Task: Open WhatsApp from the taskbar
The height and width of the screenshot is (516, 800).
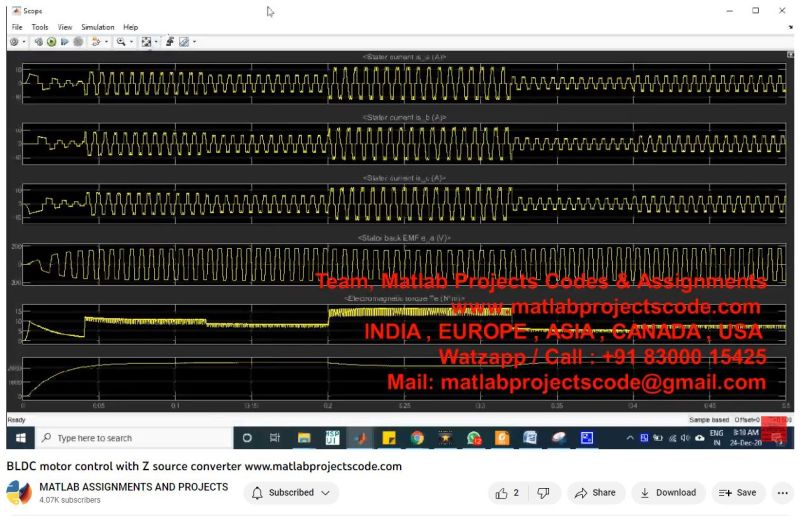Action: (x=474, y=438)
